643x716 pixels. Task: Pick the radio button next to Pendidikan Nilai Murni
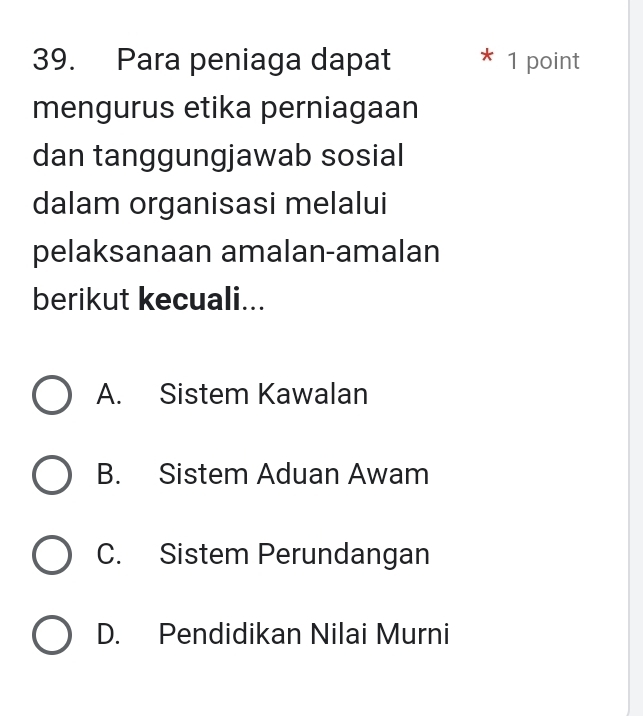52,635
